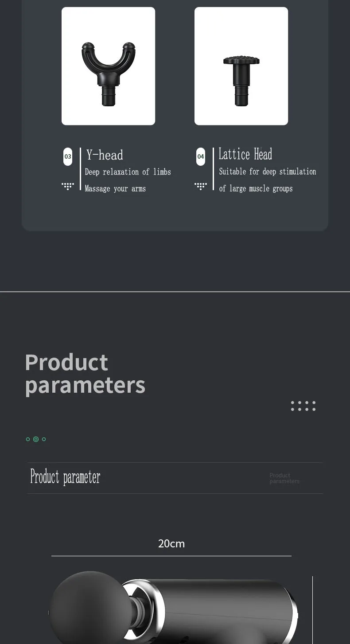Click the Lattice Head attachment image

(241, 66)
